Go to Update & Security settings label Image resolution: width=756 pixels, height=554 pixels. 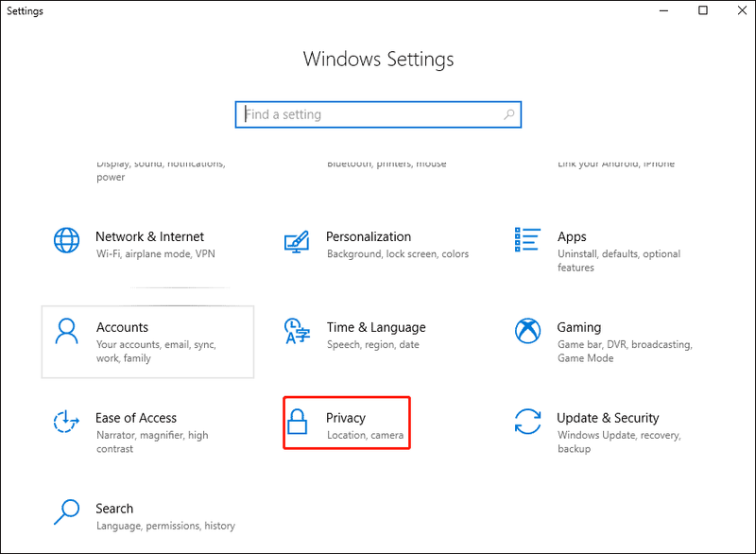pos(608,418)
